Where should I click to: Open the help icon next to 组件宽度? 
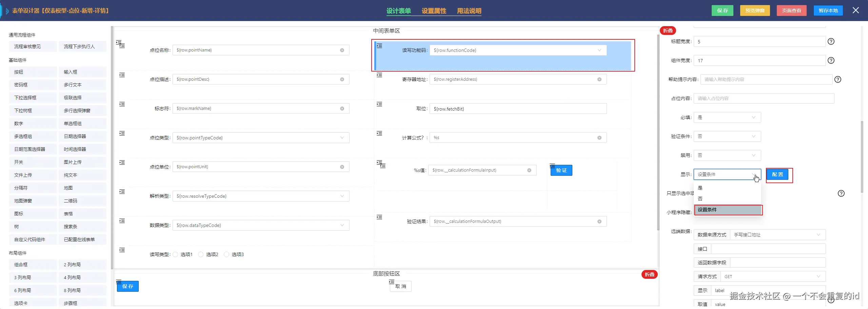(831, 60)
